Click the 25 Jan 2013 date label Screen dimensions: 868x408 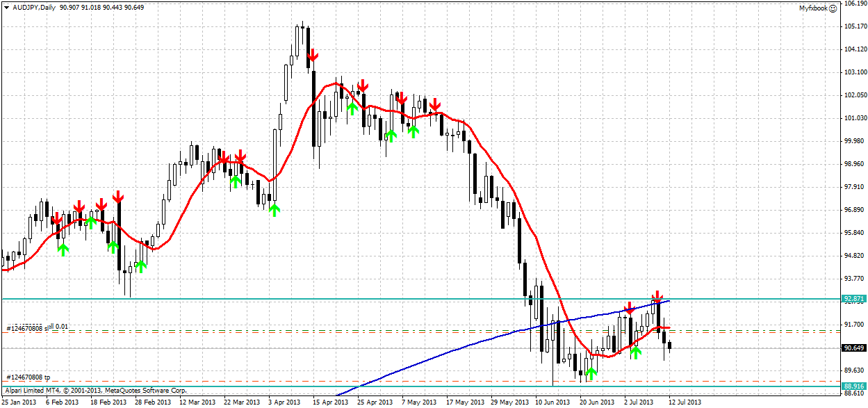pos(19,402)
